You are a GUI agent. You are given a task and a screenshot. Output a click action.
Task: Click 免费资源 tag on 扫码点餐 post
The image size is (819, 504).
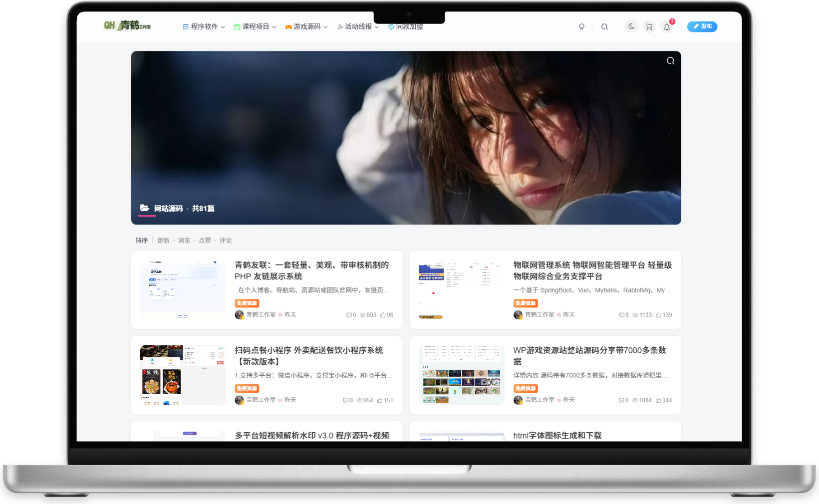click(x=247, y=389)
